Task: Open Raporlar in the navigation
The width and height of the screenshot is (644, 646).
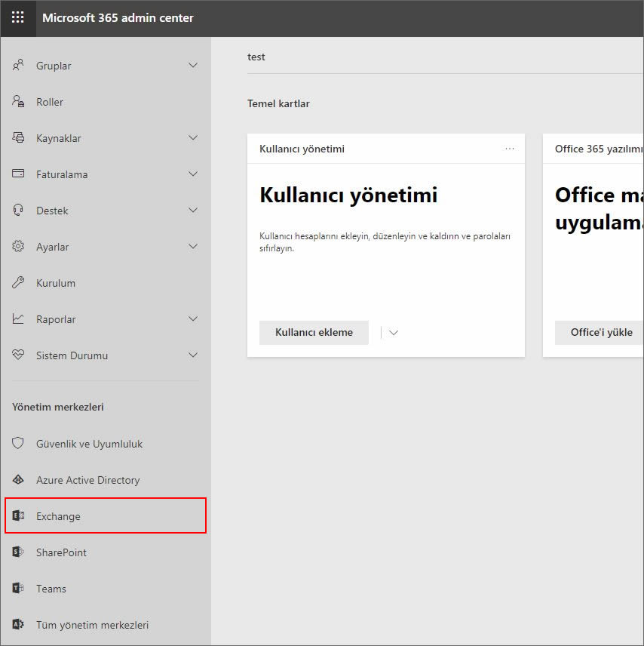Action: (x=106, y=319)
